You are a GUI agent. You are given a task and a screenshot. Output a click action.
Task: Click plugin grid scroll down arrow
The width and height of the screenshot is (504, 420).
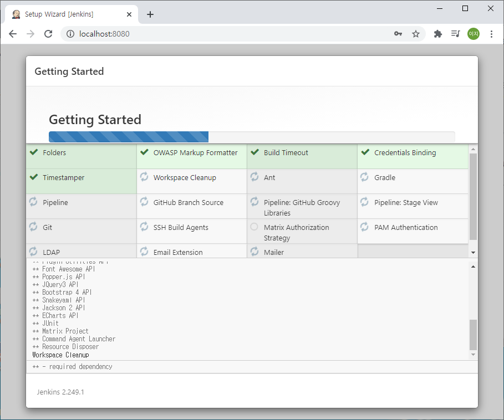tap(473, 253)
